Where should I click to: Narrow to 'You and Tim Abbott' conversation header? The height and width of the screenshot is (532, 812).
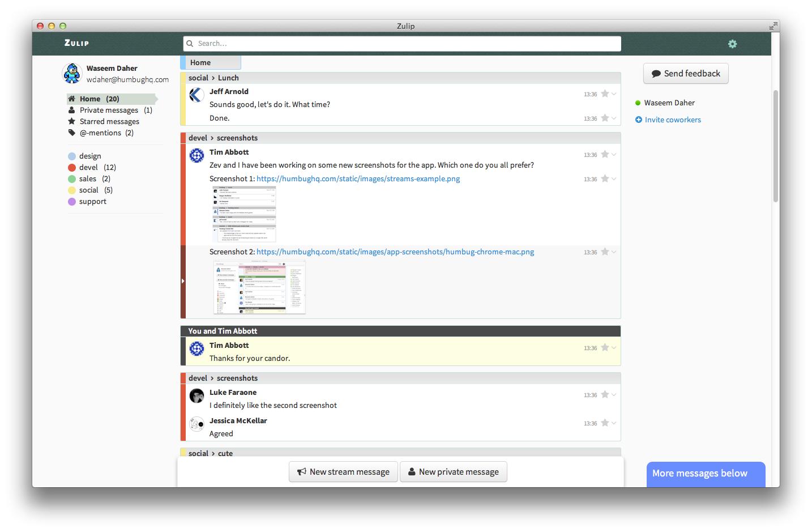point(223,331)
